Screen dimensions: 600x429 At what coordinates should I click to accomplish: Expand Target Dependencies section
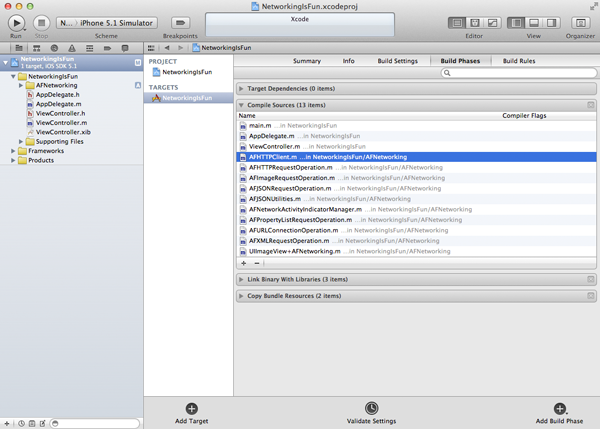[241, 89]
